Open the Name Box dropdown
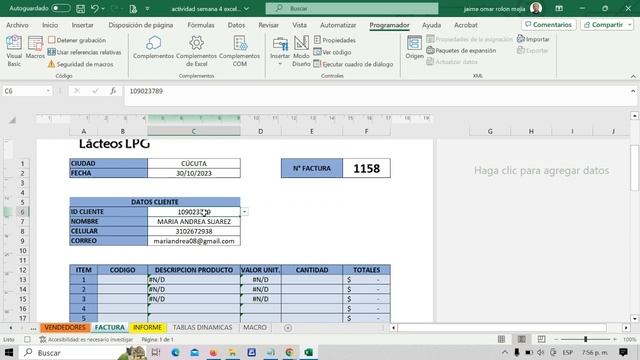Viewport: 640px width, 360px height. click(x=48, y=91)
